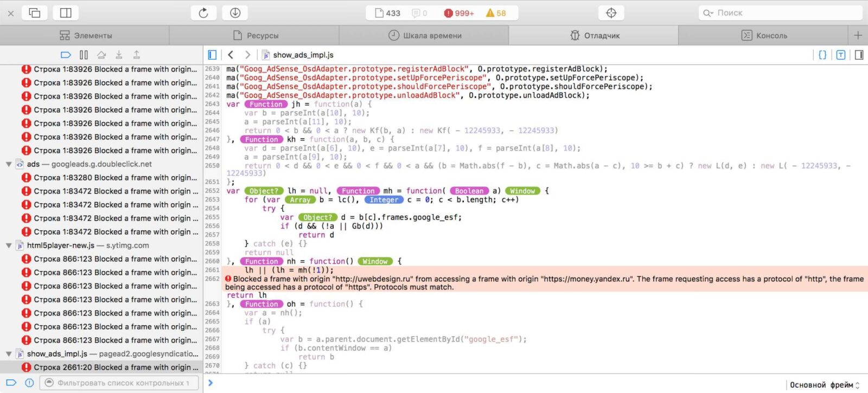Dock inspector to the side
This screenshot has width=868, height=393.
pos(66,13)
